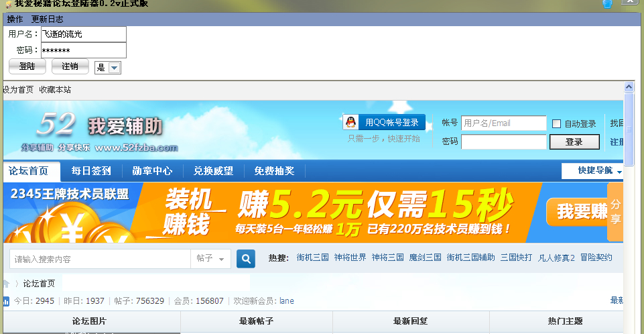Click the vertical scrollbar up arrow
The image size is (644, 334).
[x=629, y=87]
